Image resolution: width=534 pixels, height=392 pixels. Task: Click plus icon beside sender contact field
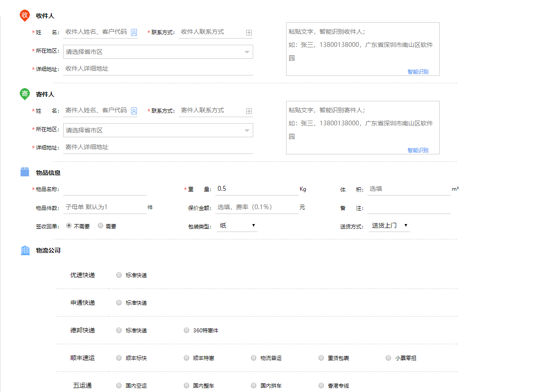249,111
